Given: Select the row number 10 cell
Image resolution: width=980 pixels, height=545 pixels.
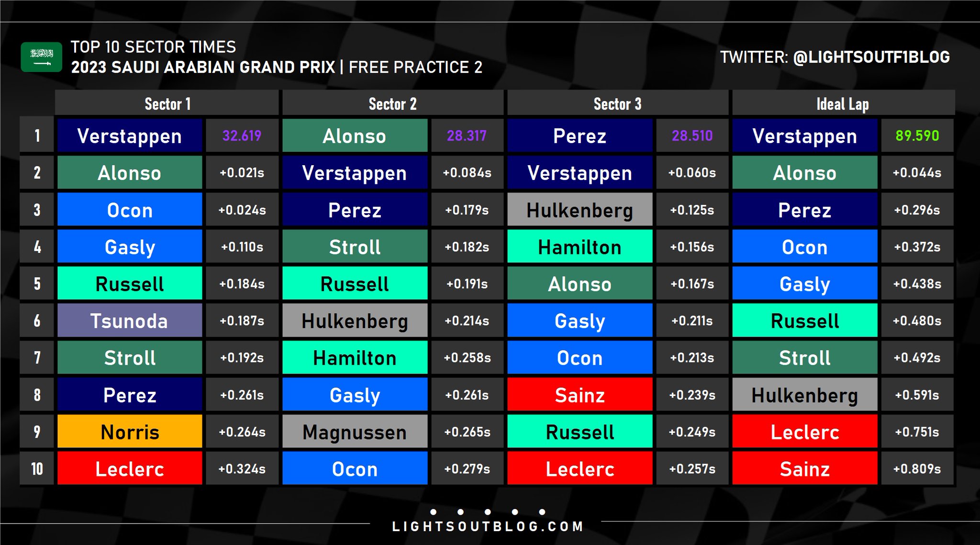Looking at the screenshot, I should pos(37,469).
